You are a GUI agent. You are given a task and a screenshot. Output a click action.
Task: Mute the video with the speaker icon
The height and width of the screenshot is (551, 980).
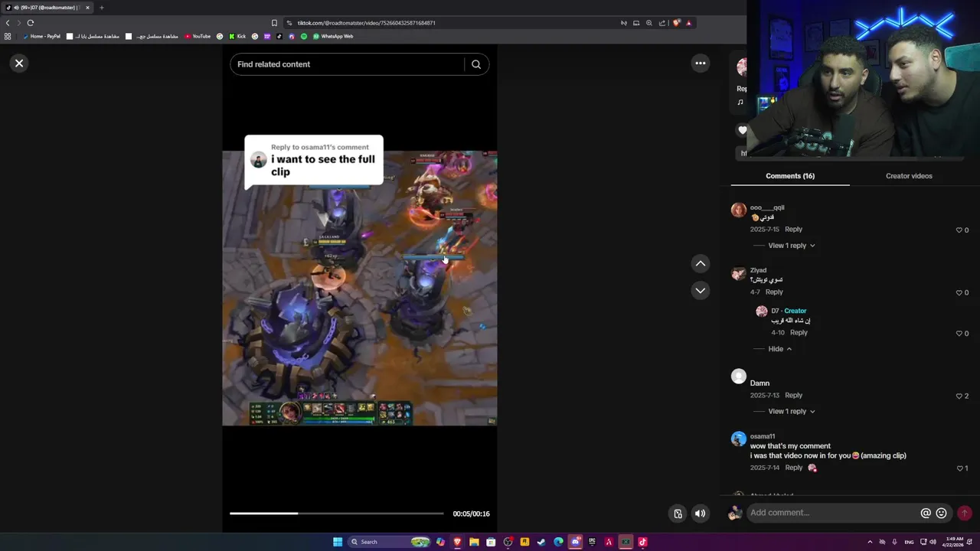point(700,514)
